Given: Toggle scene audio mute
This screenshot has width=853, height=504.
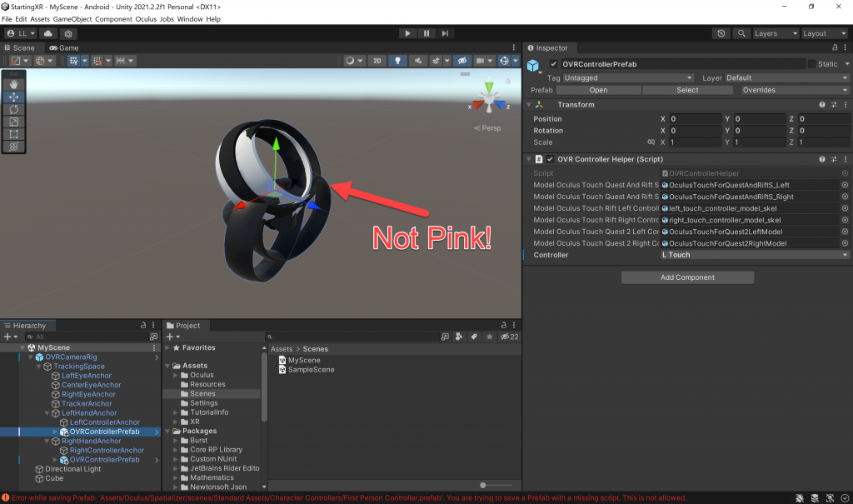Looking at the screenshot, I should [x=418, y=61].
